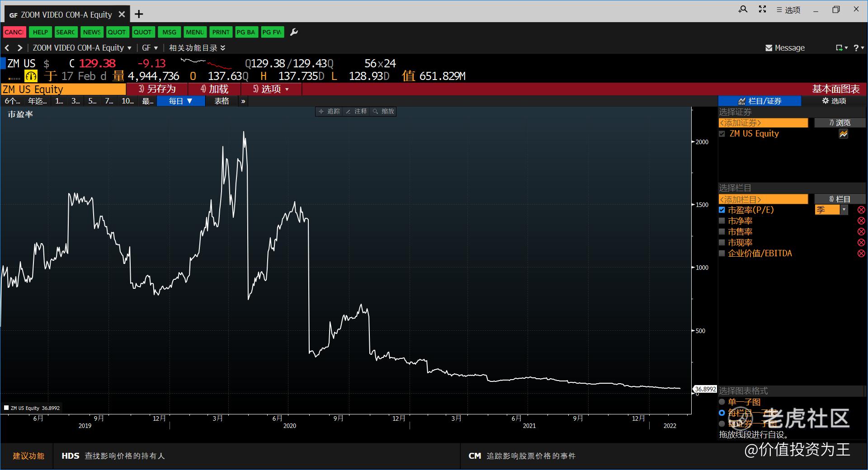Activate the 注释 annotation pencil tool
Viewport: 868px width, 470px height.
(x=356, y=111)
